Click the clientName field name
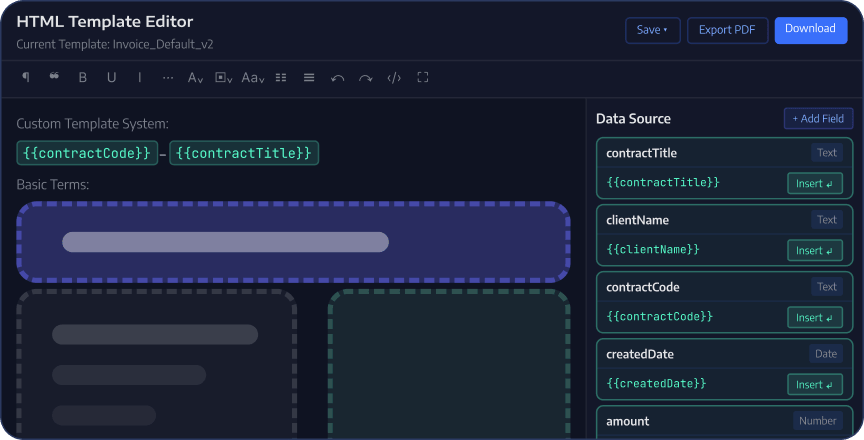Viewport: 864px width, 440px height. [638, 220]
